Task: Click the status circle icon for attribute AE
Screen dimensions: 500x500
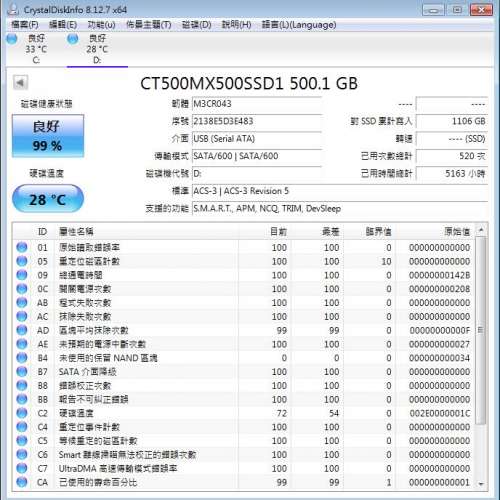Action: click(22, 344)
